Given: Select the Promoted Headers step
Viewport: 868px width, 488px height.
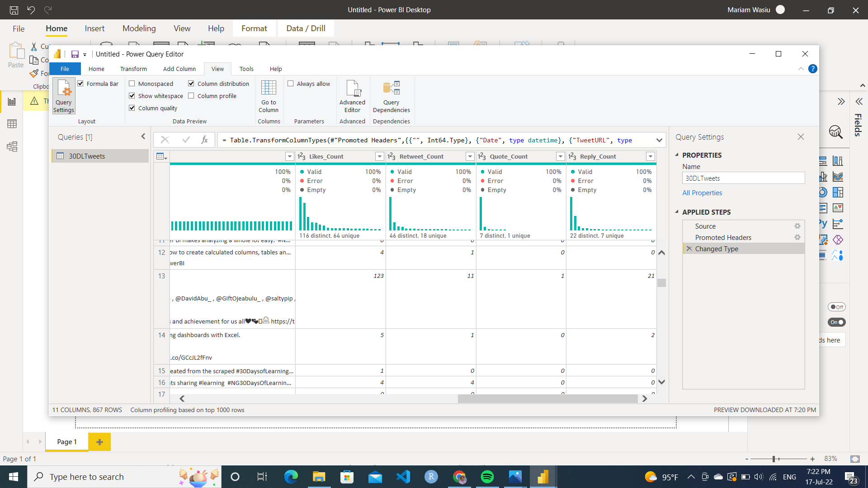Looking at the screenshot, I should pyautogui.click(x=723, y=238).
